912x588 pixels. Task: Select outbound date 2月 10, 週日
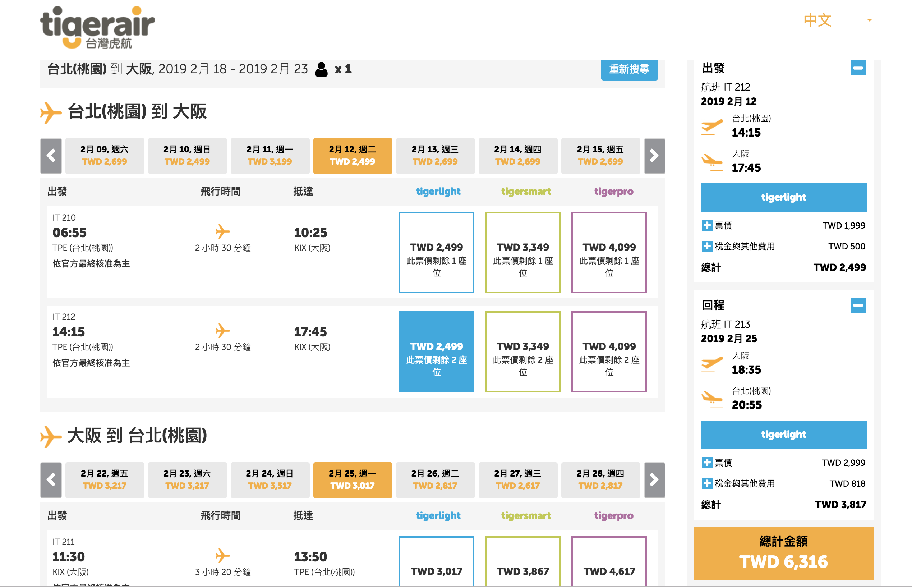pyautogui.click(x=187, y=156)
